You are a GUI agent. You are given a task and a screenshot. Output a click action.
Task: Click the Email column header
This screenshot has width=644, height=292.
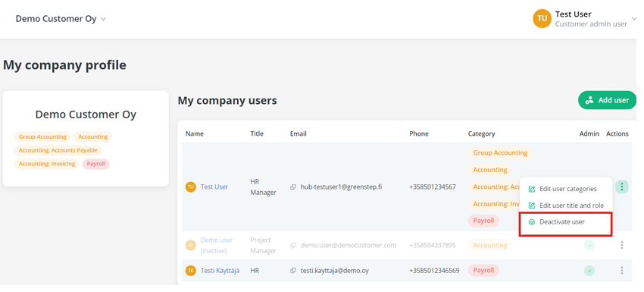pyautogui.click(x=299, y=133)
